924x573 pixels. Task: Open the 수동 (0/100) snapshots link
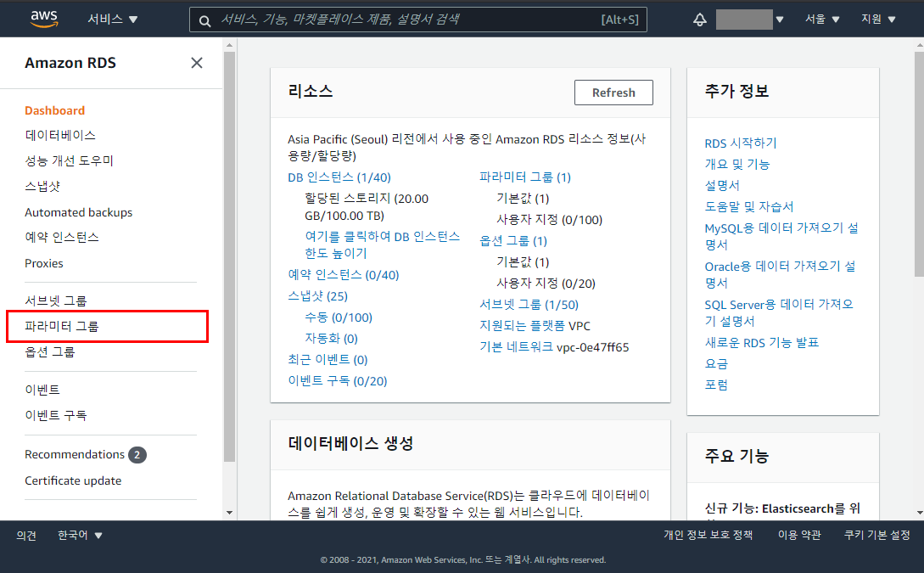[x=339, y=317]
